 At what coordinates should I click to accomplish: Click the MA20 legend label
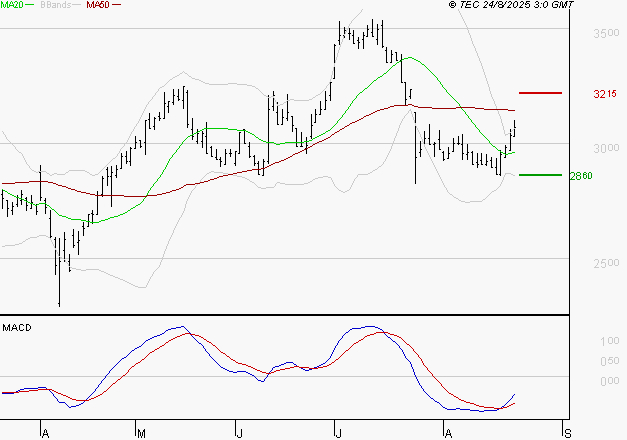pos(12,5)
